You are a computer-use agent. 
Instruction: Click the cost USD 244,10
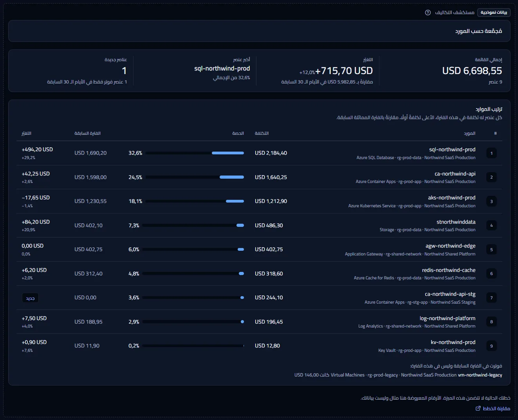(x=269, y=298)
